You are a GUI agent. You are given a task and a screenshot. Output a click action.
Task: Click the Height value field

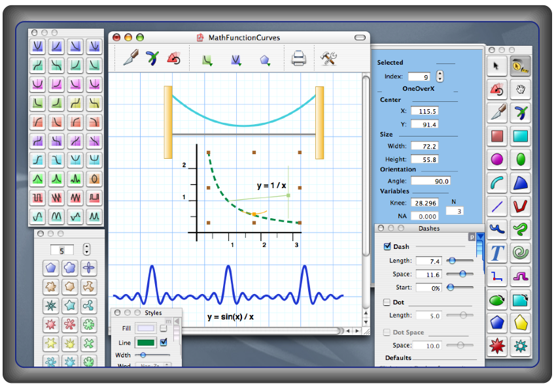425,159
